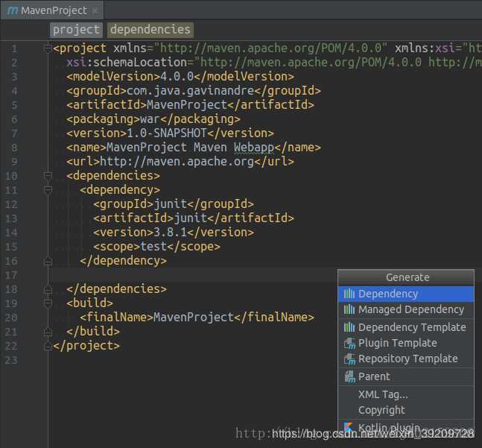Click the Kotlin plugin icon
482x448 pixels.
tap(349, 427)
